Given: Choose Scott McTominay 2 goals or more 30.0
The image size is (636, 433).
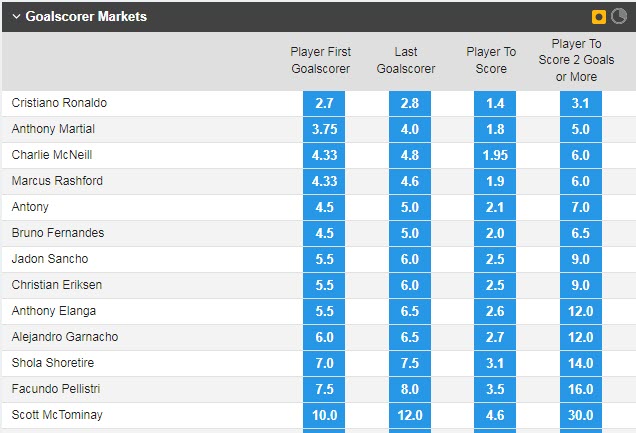Looking at the screenshot, I should 581,415.
